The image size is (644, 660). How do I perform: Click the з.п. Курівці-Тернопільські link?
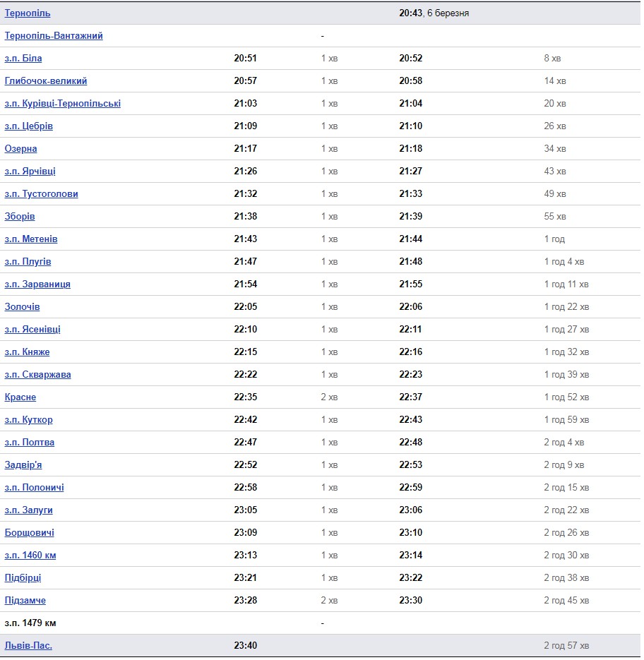click(x=62, y=104)
